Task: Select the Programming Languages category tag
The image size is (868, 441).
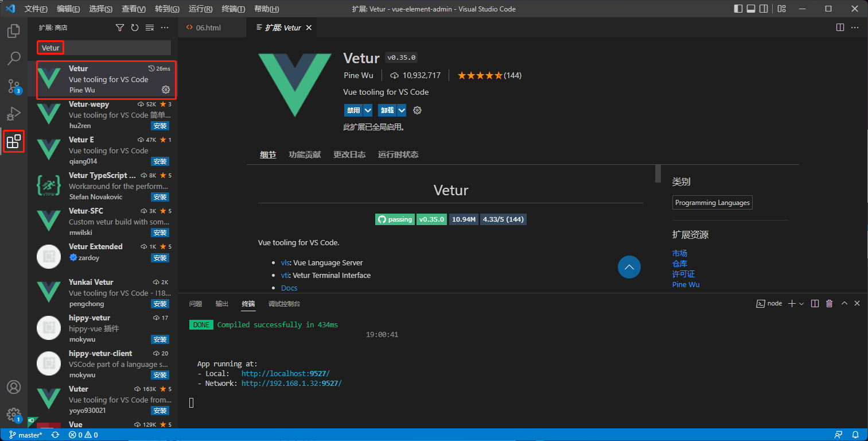Action: 713,203
